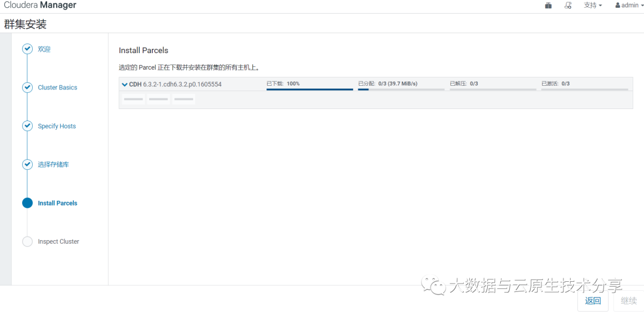Click the Cluster Basics checkmark circle
The width and height of the screenshot is (644, 314).
tap(27, 88)
